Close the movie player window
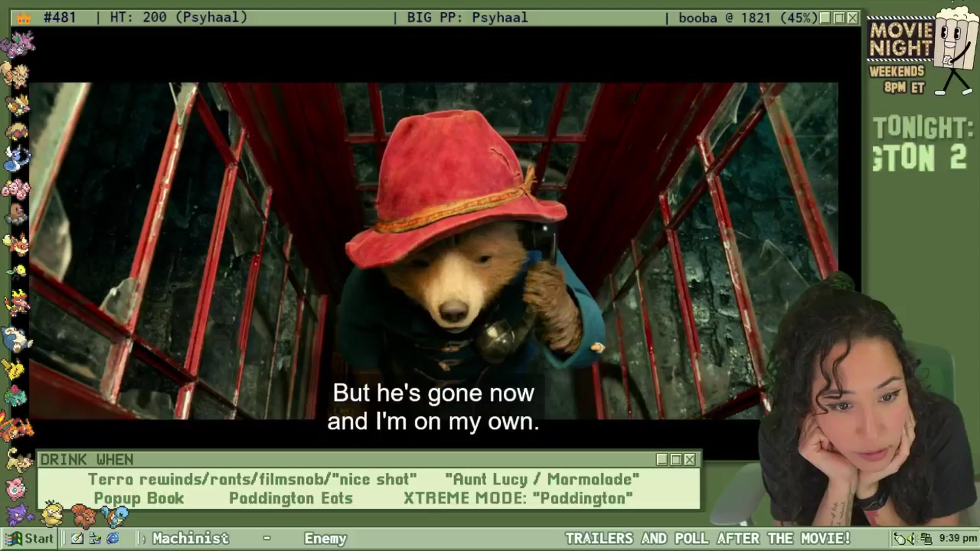 [x=852, y=18]
